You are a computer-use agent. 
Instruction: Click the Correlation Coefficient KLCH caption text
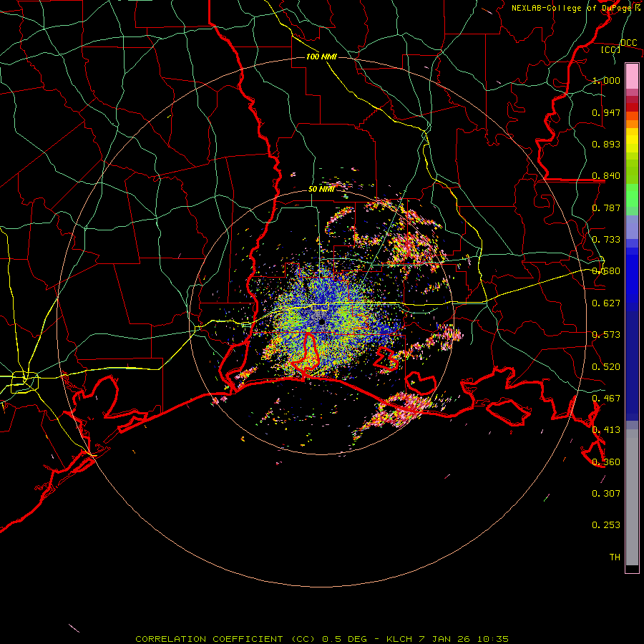pos(322,639)
